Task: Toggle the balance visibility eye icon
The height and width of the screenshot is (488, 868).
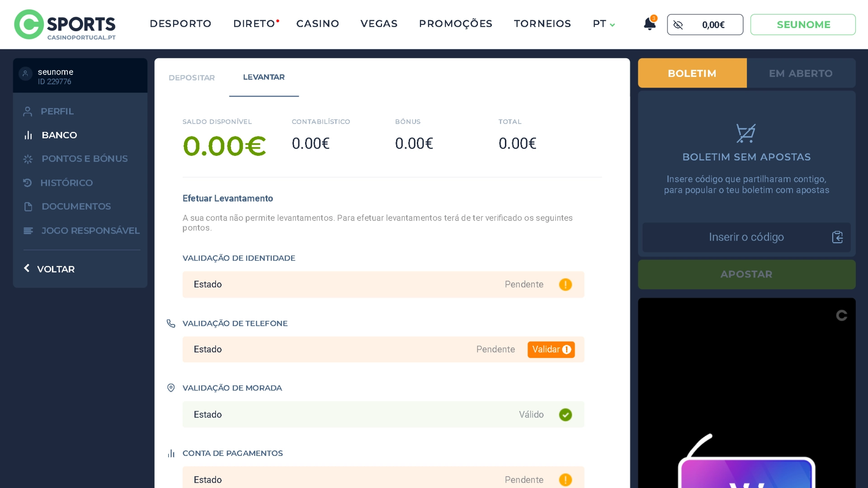Action: tap(678, 25)
